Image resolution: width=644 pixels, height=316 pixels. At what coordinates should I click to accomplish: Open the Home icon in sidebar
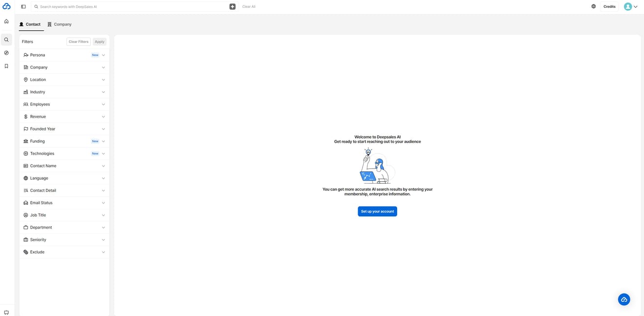[x=6, y=21]
